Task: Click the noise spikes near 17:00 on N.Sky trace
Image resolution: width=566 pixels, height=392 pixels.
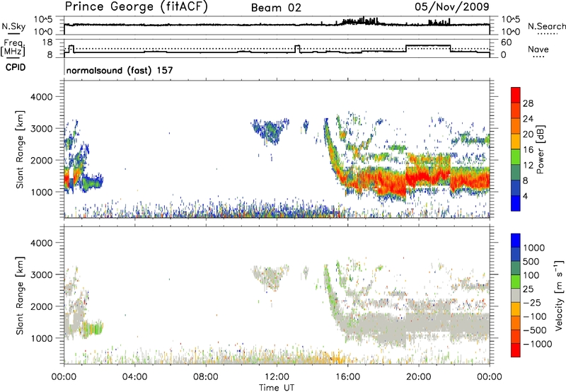Action: 361,21
